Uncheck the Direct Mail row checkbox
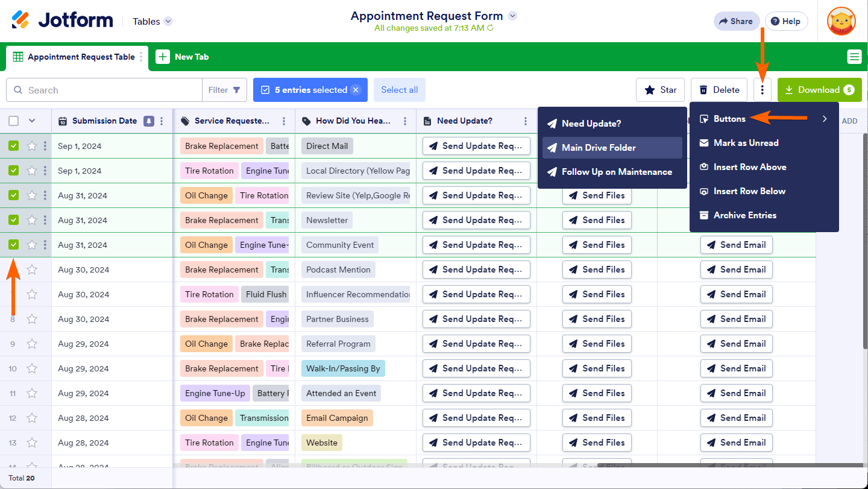The image size is (868, 489). tap(14, 146)
